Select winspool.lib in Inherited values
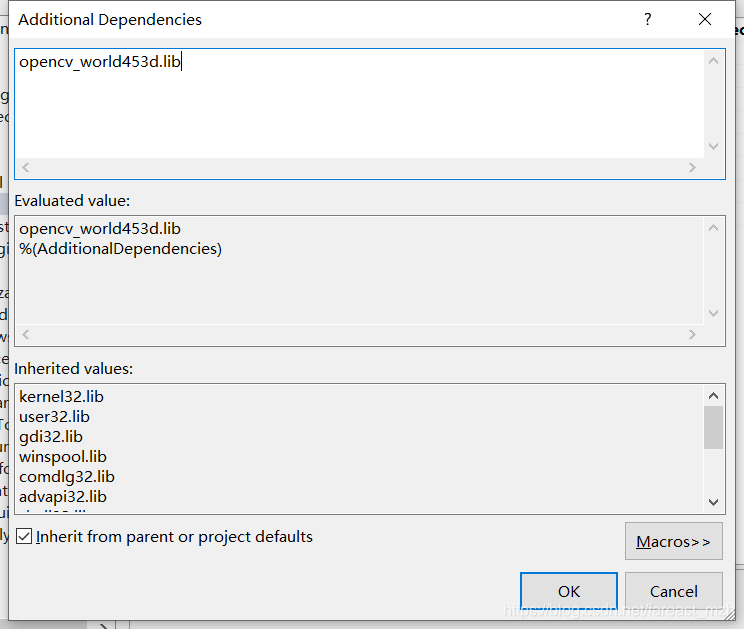The image size is (744, 629). pyautogui.click(x=63, y=456)
